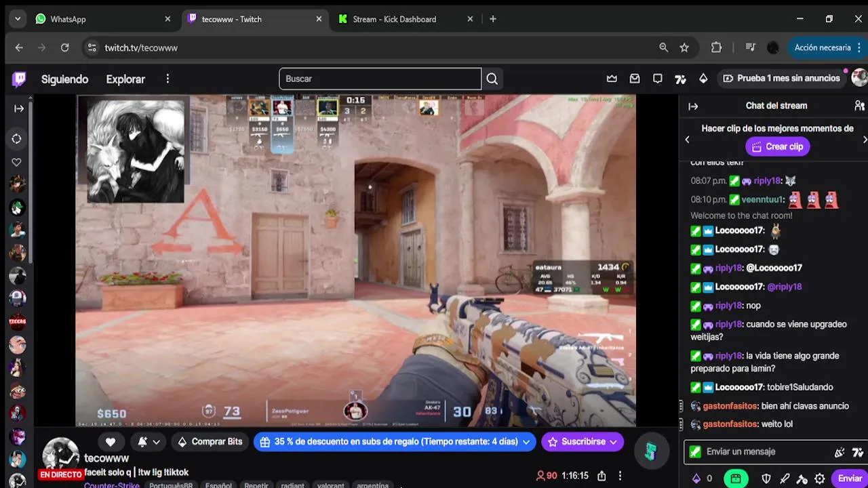Open the whispers chat bubble icon
868x488 pixels.
pyautogui.click(x=657, y=79)
